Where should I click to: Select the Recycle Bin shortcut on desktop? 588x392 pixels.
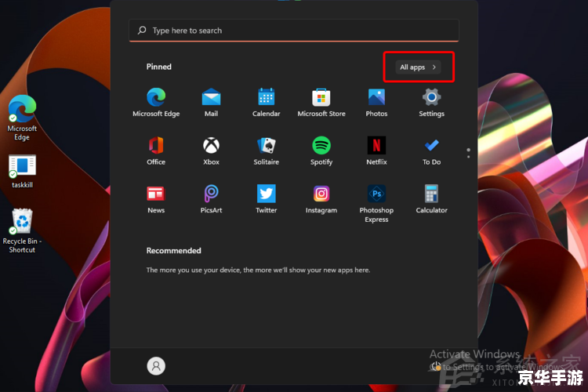tap(22, 230)
